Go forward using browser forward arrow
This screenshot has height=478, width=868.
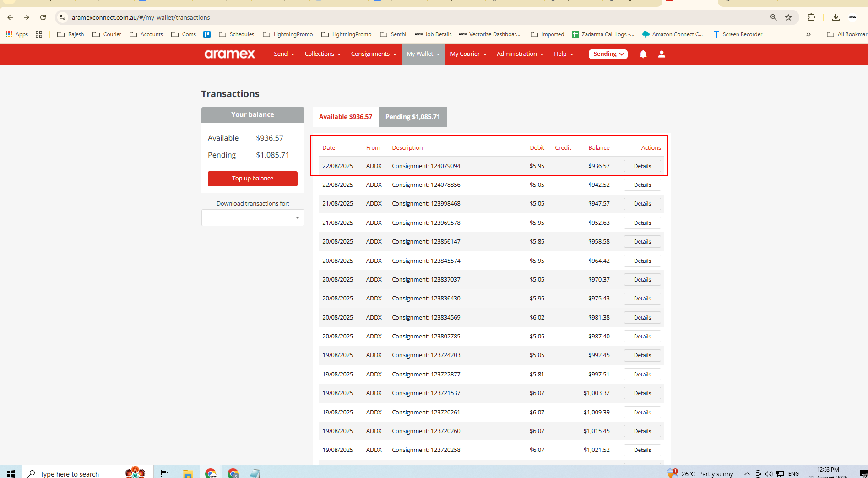point(27,17)
